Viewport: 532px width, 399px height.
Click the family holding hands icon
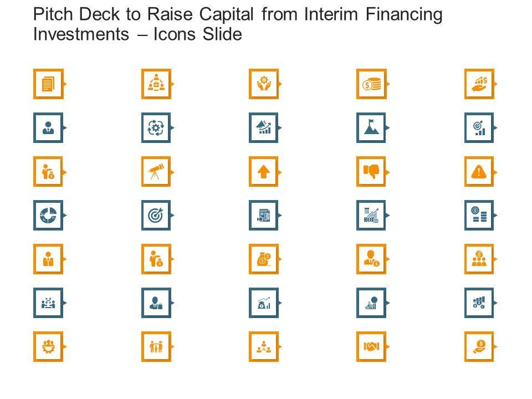pos(156,346)
